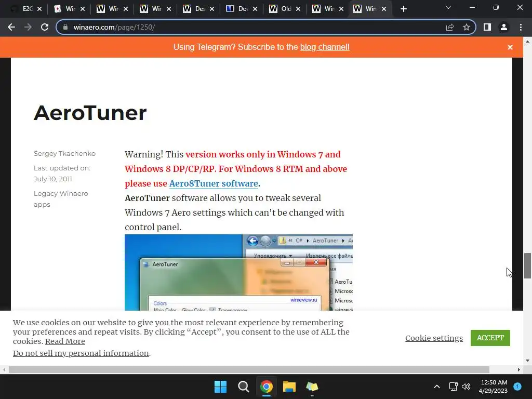This screenshot has width=532, height=399.
Task: Open the volume tray icon
Action: point(466,387)
